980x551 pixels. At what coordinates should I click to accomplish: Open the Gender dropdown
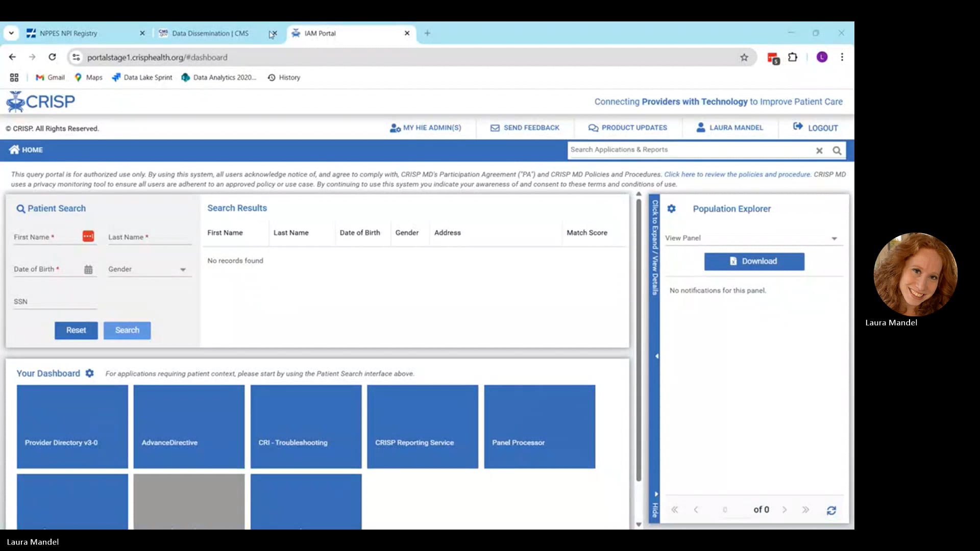[x=182, y=269]
